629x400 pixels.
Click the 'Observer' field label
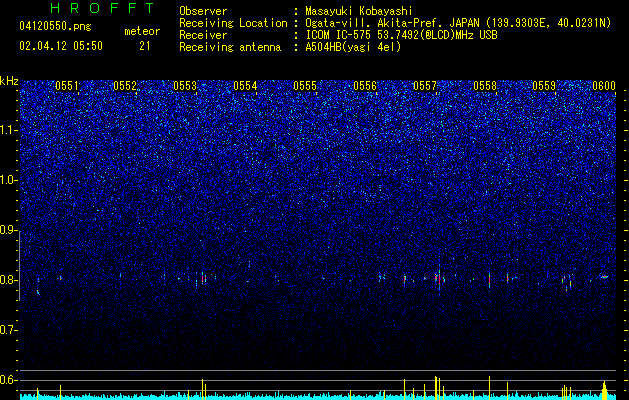(x=203, y=11)
